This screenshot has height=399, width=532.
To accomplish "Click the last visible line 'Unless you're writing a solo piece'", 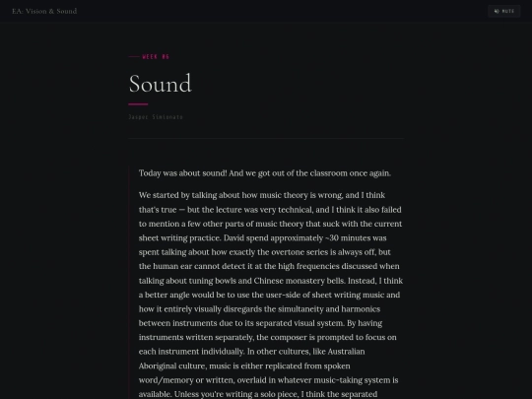I will (236, 395).
